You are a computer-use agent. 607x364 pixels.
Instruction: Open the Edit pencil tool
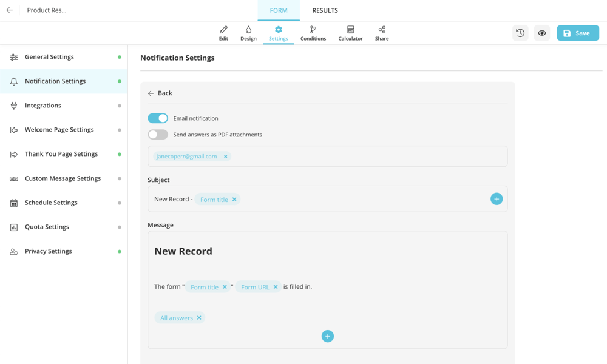[223, 33]
